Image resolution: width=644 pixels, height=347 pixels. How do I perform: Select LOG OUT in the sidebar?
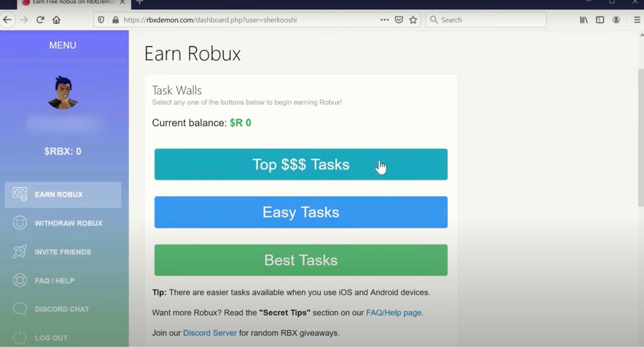tap(63, 338)
